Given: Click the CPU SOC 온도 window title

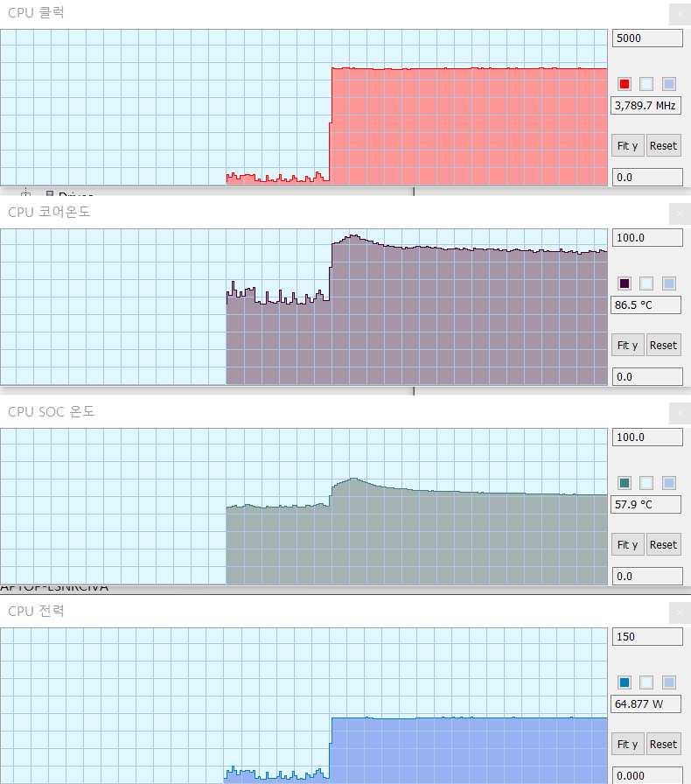Looking at the screenshot, I should 51,411.
